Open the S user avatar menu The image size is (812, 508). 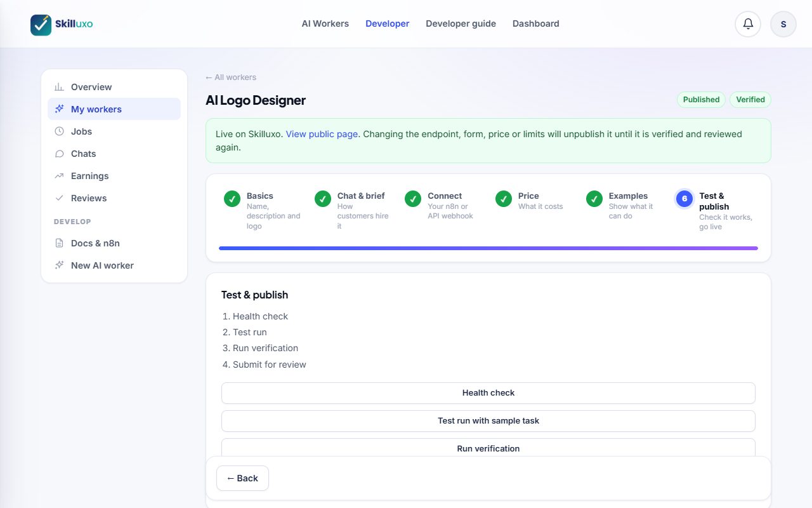click(x=783, y=24)
